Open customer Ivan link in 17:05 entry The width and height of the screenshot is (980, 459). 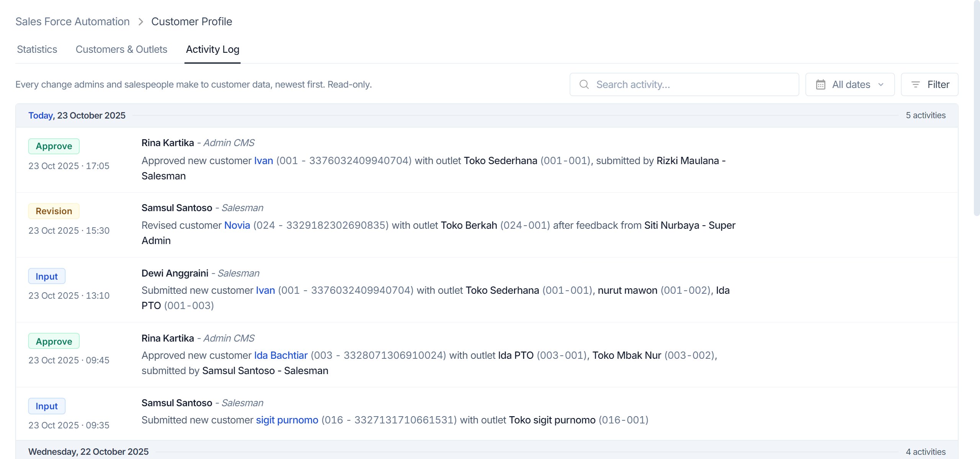coord(263,161)
